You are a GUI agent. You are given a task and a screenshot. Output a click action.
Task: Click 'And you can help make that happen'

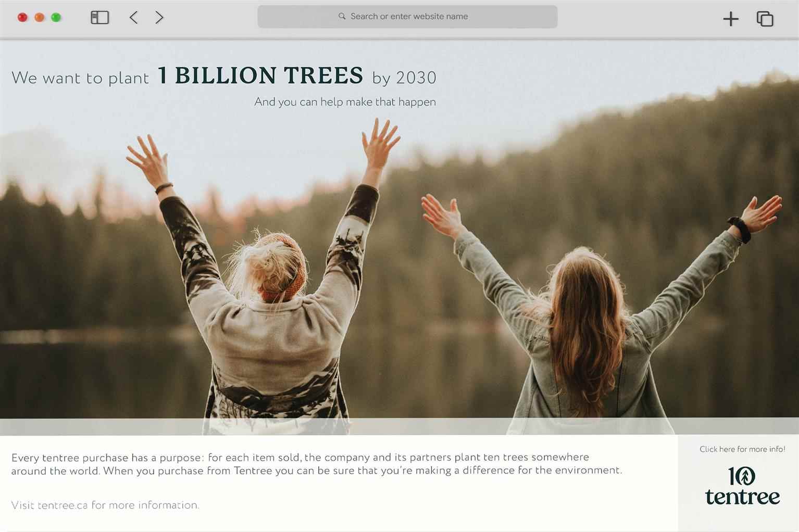(345, 102)
